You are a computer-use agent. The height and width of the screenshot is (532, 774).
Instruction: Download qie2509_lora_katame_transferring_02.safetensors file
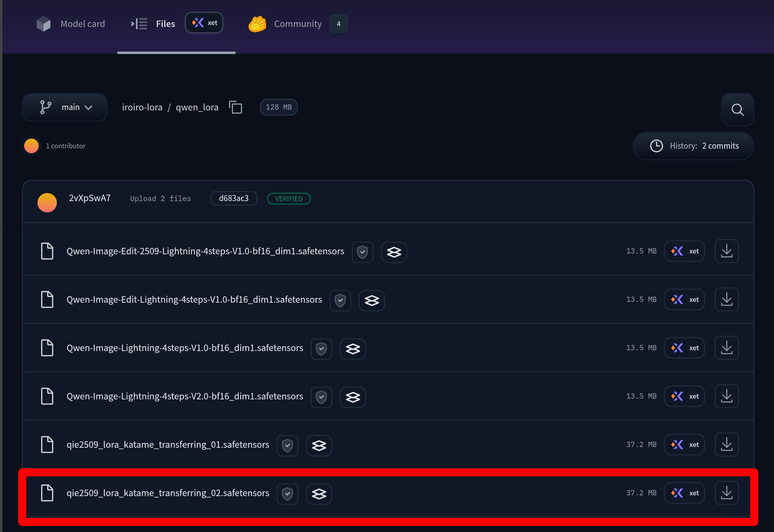[726, 493]
